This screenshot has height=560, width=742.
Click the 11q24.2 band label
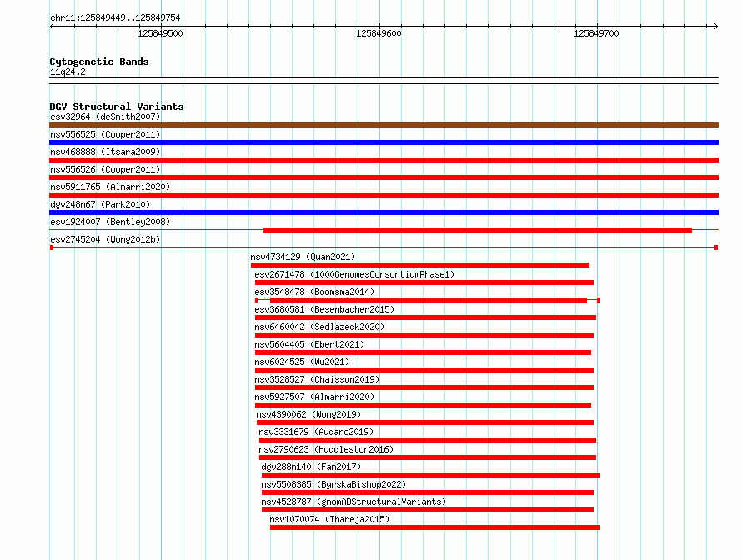pos(68,72)
